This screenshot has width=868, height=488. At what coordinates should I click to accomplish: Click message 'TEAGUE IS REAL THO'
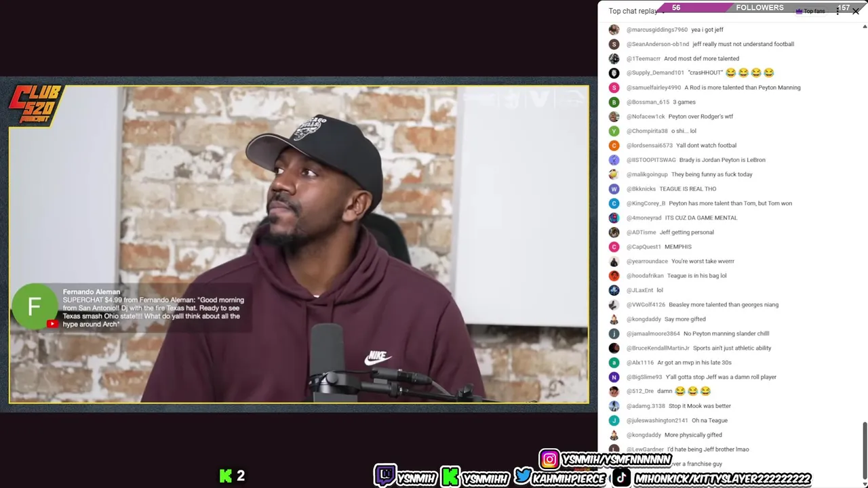pyautogui.click(x=688, y=189)
